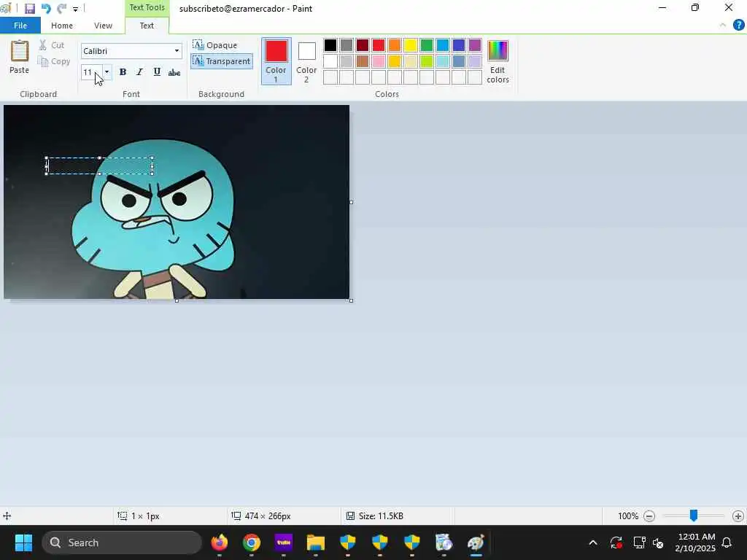Click the Cut button
This screenshot has width=747, height=560.
tap(52, 45)
